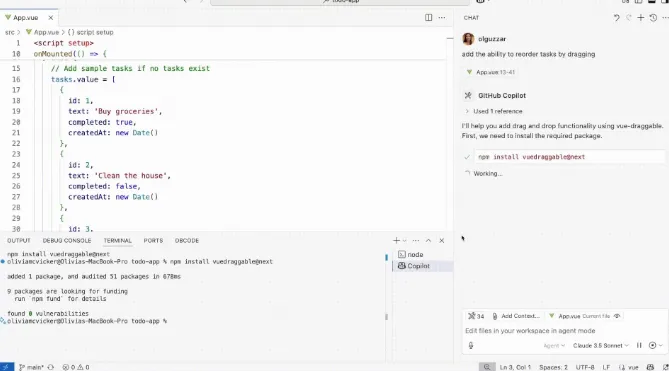Viewport: 669px width, 371px height.
Task: Click the found 0 vulnerabilities terminal line
Action: coord(48,313)
